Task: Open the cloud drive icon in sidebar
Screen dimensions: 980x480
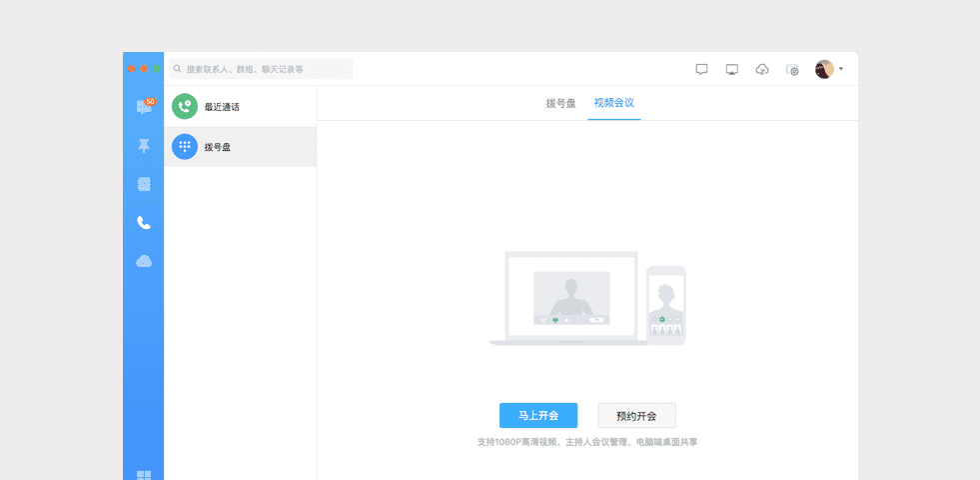Action: [x=144, y=261]
